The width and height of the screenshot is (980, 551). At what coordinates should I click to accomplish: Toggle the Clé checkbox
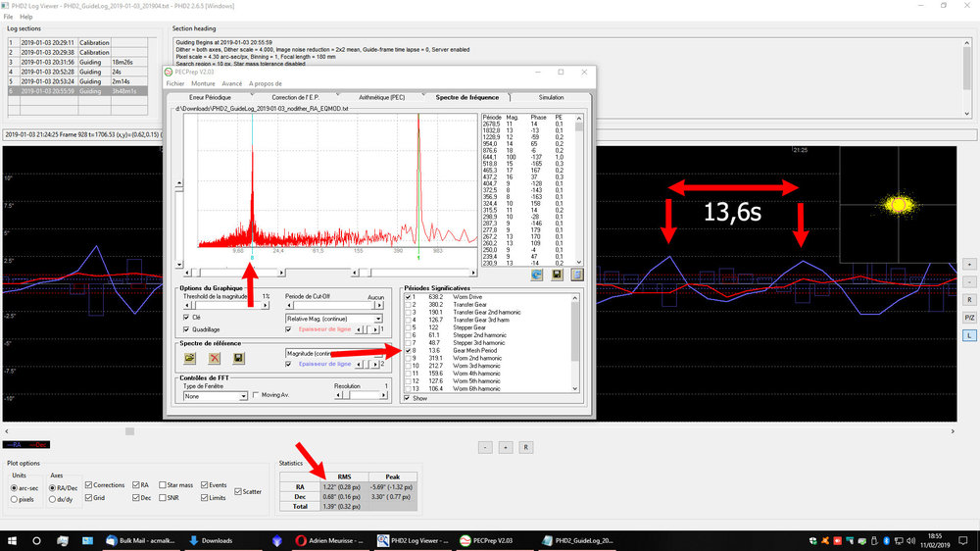pyautogui.click(x=186, y=317)
